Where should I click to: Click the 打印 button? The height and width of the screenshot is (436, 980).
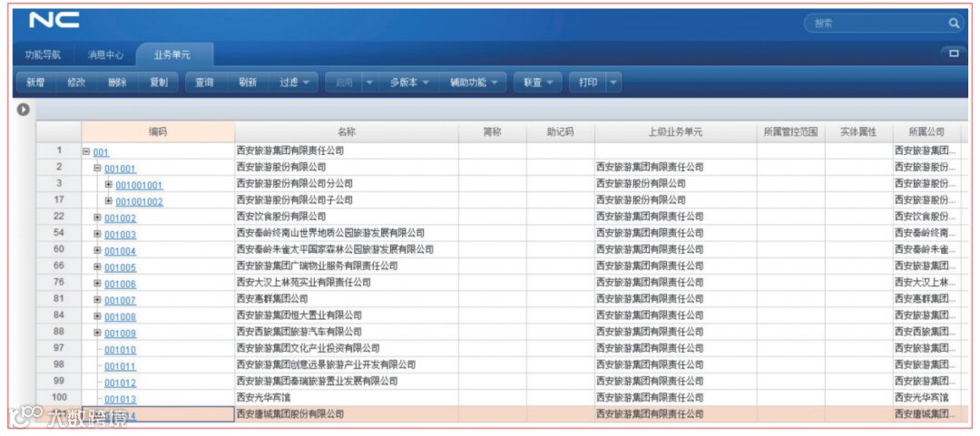tap(587, 82)
